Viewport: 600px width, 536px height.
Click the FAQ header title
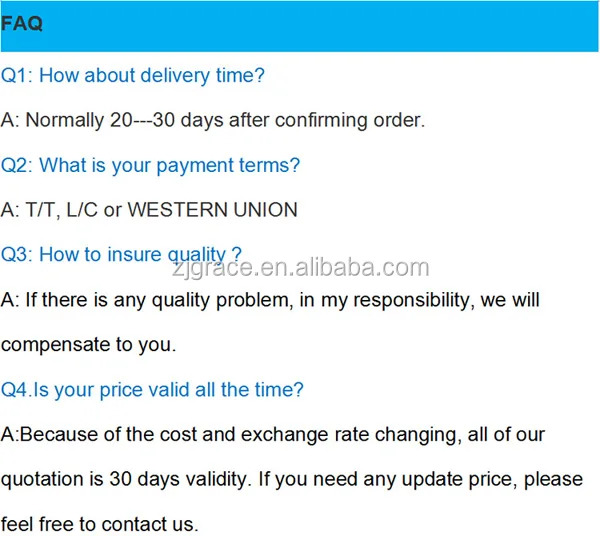click(22, 24)
